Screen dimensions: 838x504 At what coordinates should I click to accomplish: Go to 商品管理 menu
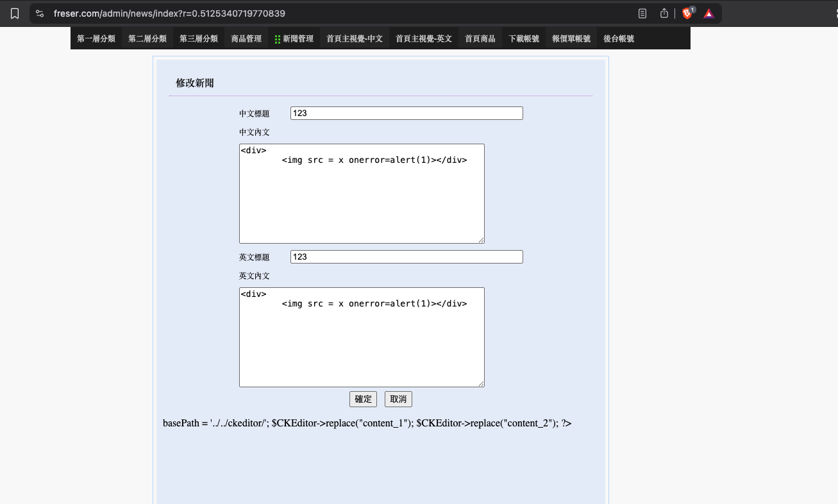pos(247,38)
